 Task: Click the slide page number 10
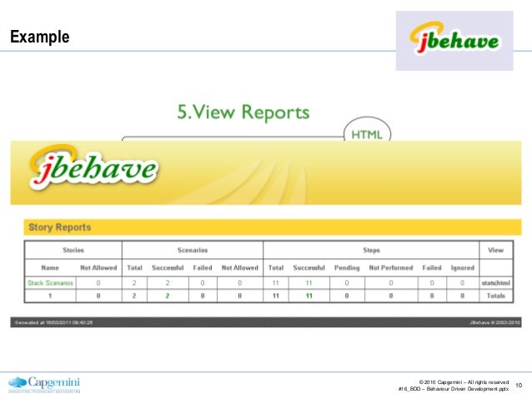point(519,385)
